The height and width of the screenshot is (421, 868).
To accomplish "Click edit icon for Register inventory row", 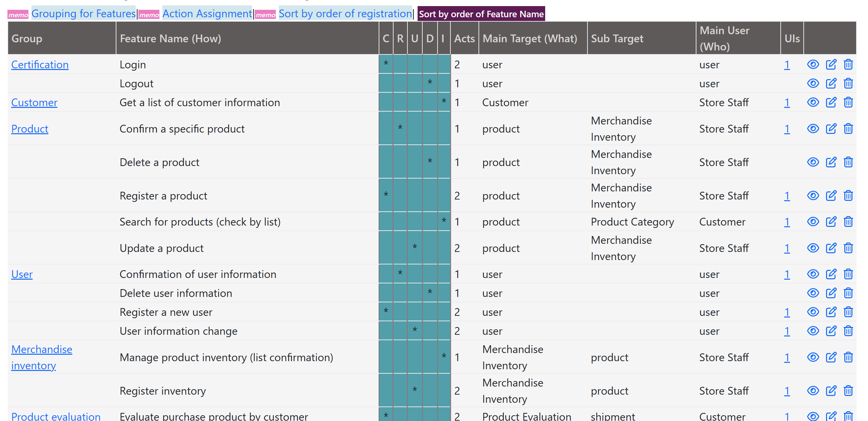I will point(831,391).
